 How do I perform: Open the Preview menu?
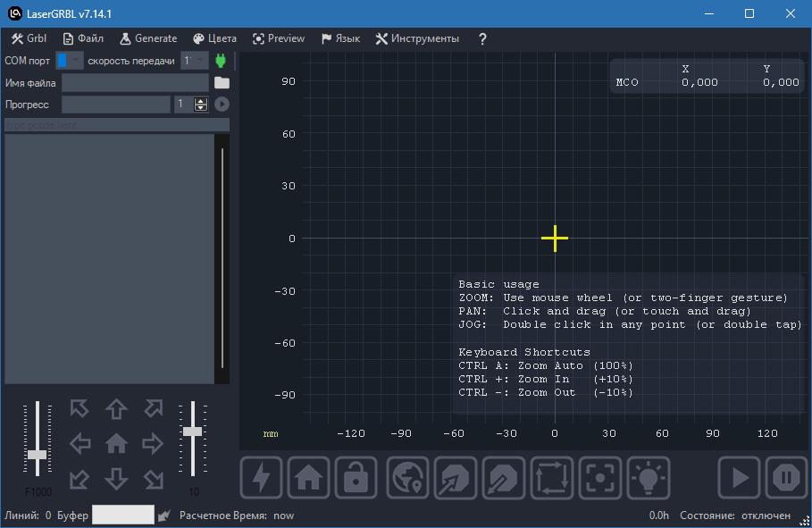pyautogui.click(x=279, y=38)
